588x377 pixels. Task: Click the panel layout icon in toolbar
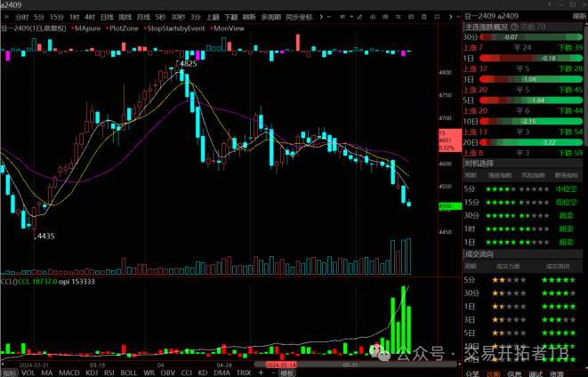[411, 17]
